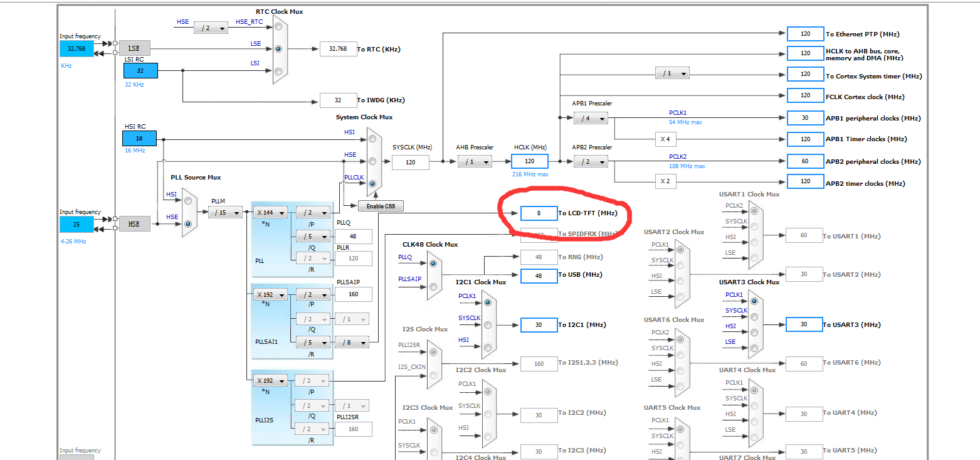Click the HSE oscillator block
This screenshot has width=980, height=460.
click(134, 223)
